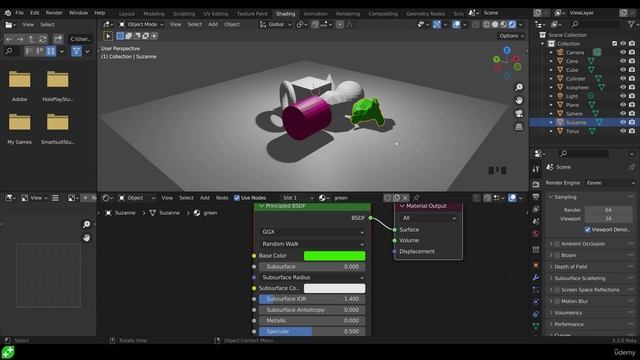Open the Tool properties tab icon
The height and width of the screenshot is (360, 640).
coord(536,169)
